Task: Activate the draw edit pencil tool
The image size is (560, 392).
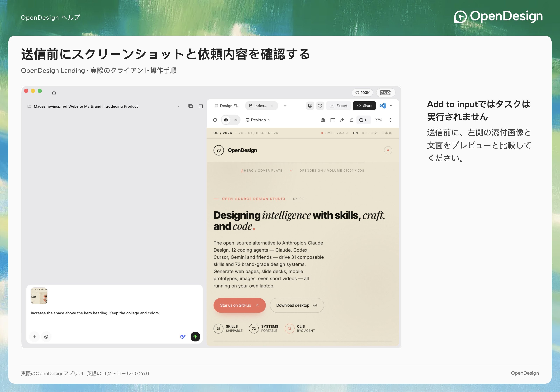Action: [x=351, y=120]
